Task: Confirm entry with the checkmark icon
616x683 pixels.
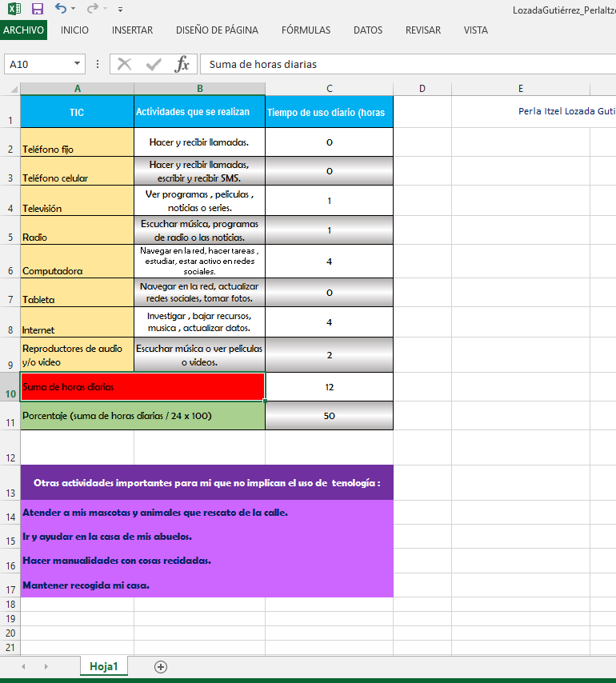Action: tap(154, 65)
